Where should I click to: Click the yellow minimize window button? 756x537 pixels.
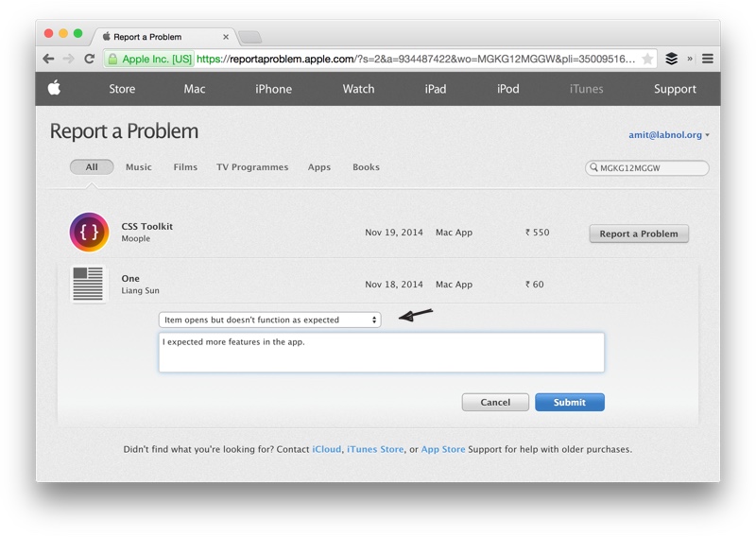coord(63,33)
